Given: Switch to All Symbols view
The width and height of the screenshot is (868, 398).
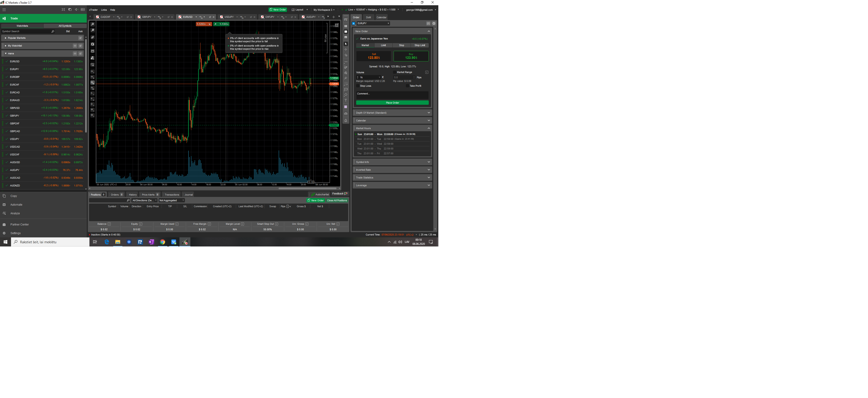Looking at the screenshot, I should coord(65,26).
